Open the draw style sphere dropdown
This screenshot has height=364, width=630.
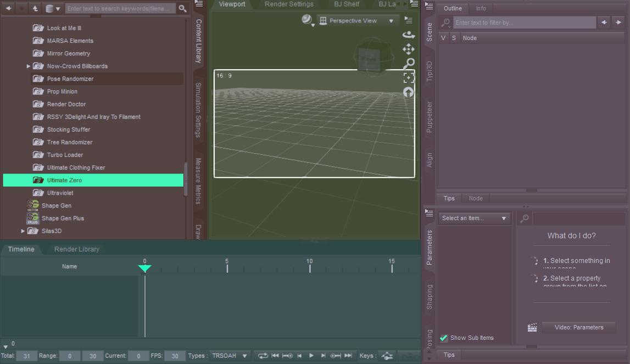308,20
